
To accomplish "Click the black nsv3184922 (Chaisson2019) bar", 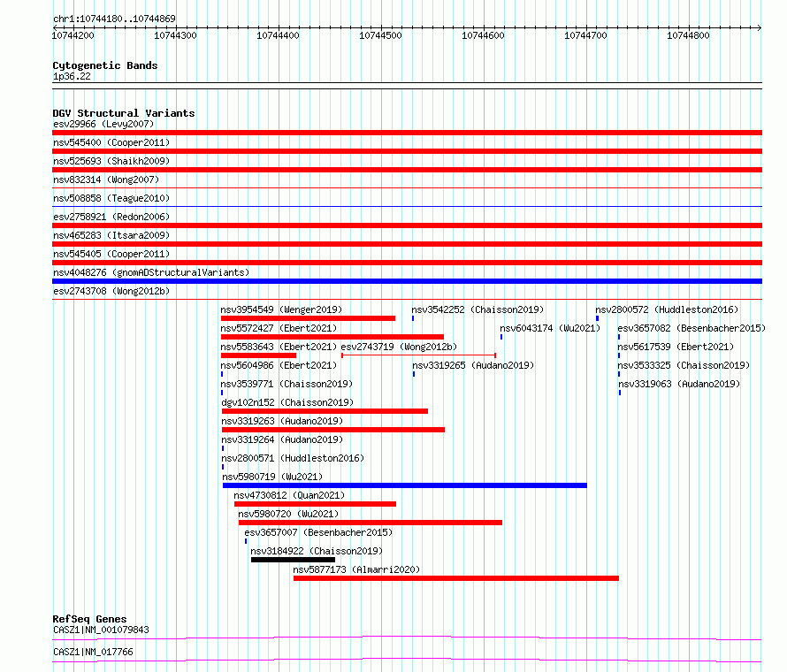I will point(293,560).
